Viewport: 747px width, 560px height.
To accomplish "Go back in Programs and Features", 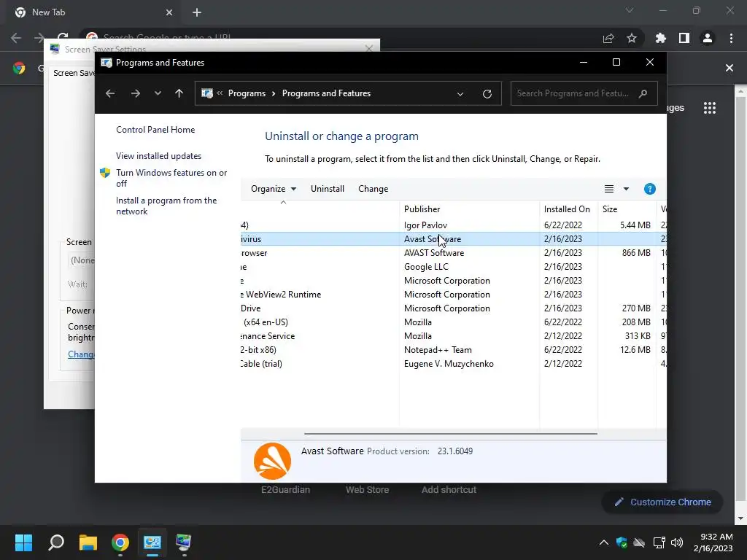I will (110, 93).
